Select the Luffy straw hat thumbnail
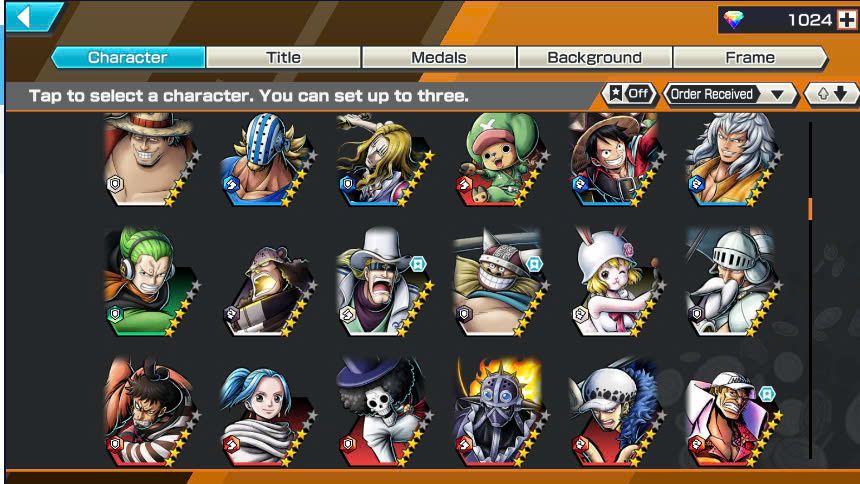 (614, 159)
